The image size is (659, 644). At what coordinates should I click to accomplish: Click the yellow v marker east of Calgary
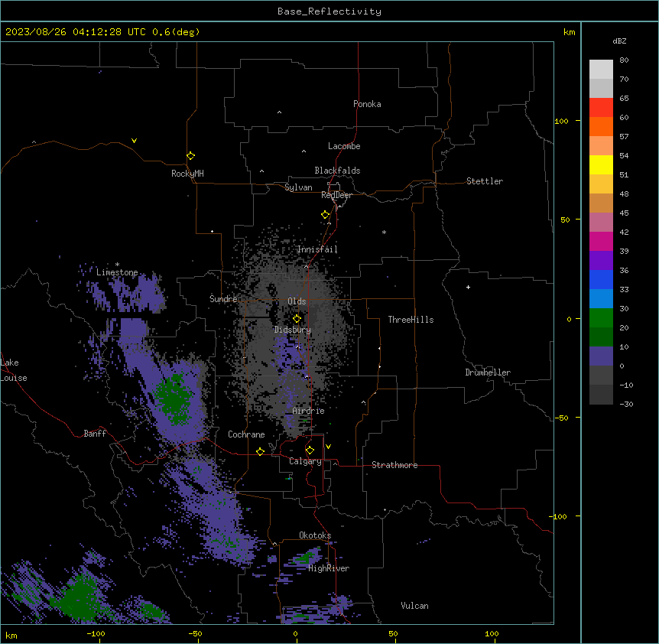(328, 447)
